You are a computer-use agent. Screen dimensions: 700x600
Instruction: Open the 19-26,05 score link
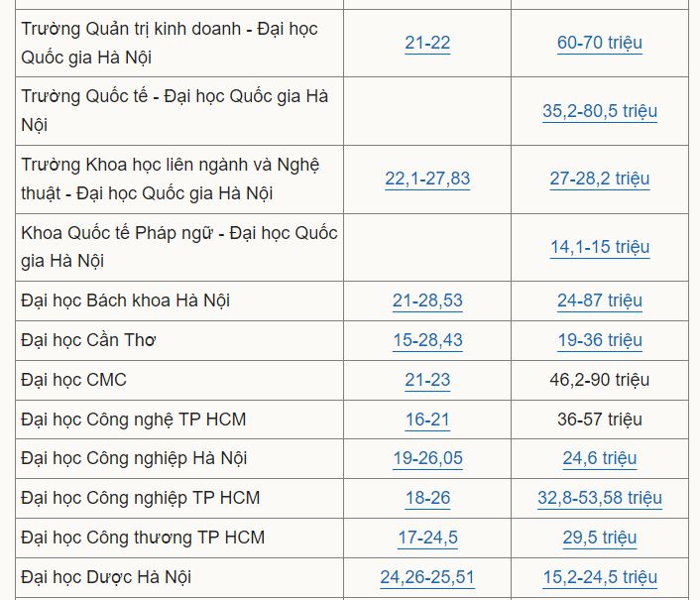coord(427,458)
